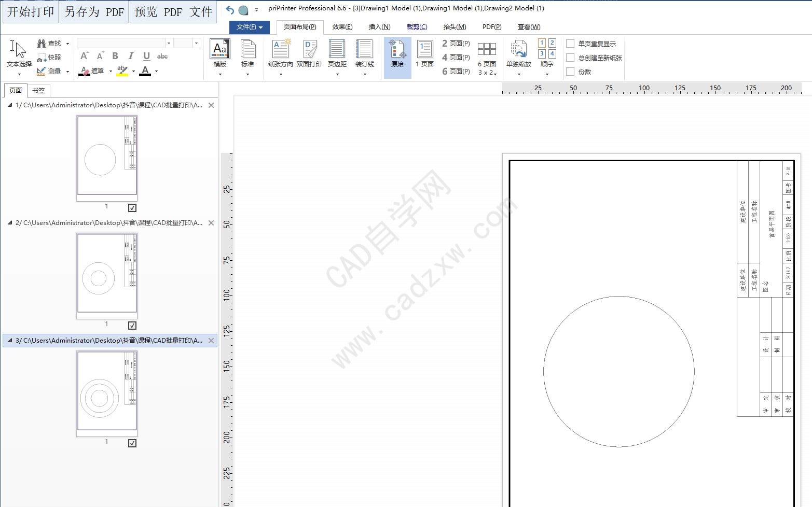This screenshot has width=812, height=507.
Task: Switch to 页面布局(P) tab
Action: (x=300, y=27)
